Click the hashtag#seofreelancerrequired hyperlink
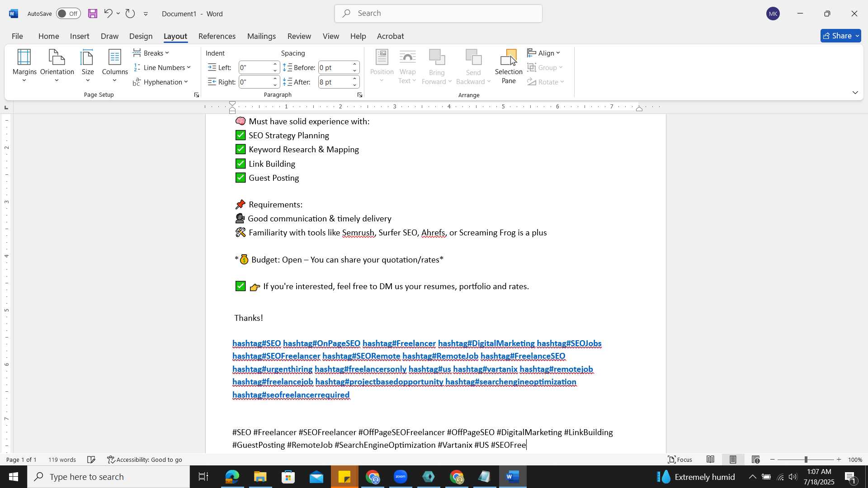Viewport: 868px width, 488px height. point(291,395)
